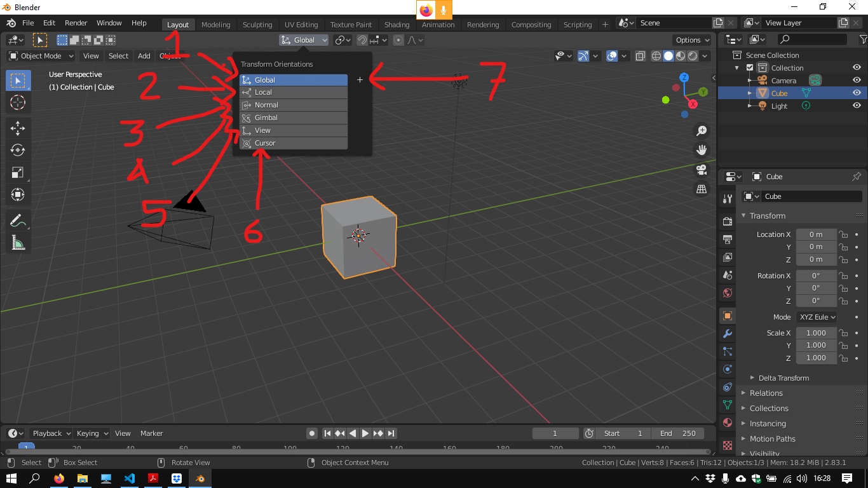Hide the Light object in the outliner
Screen dimensions: 868x488
point(857,106)
